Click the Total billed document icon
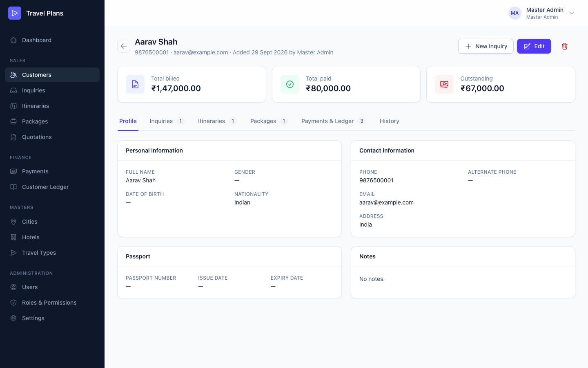This screenshot has width=588, height=368. click(135, 84)
